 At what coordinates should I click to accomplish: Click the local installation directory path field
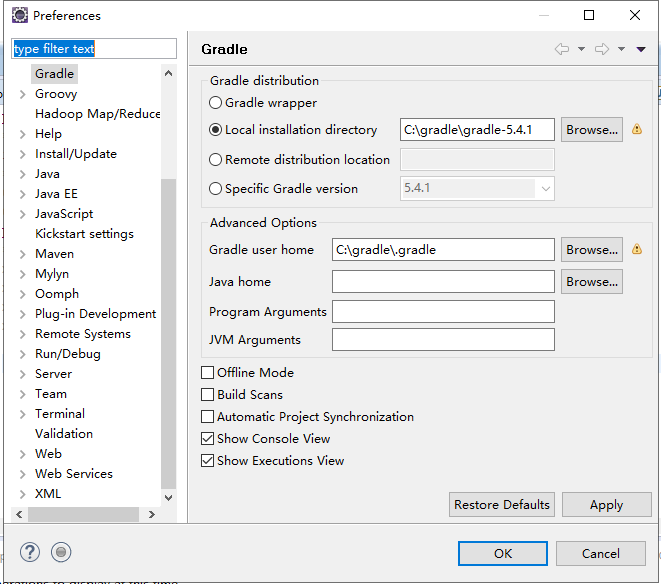pos(477,129)
